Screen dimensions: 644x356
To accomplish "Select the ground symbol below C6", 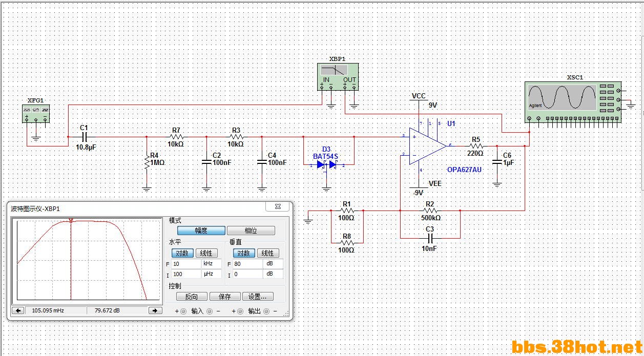I will point(496,183).
